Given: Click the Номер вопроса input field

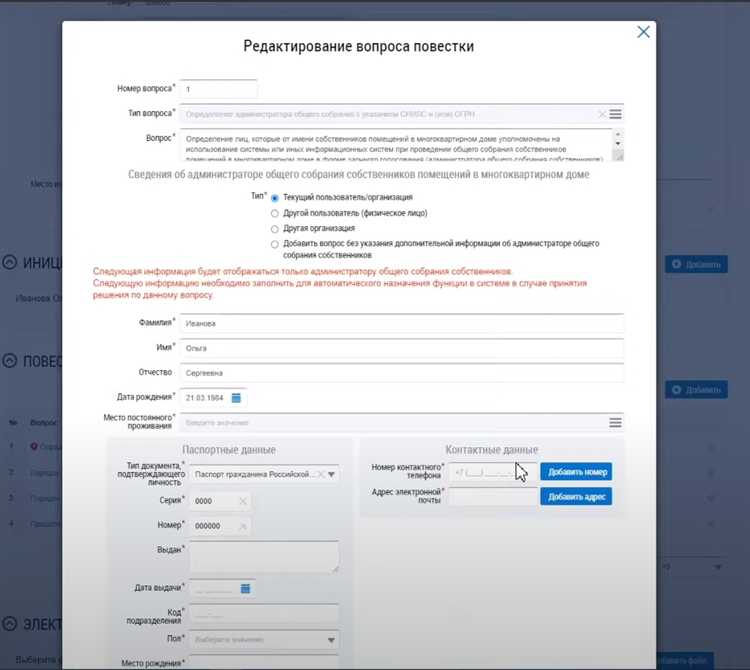Looking at the screenshot, I should [219, 89].
